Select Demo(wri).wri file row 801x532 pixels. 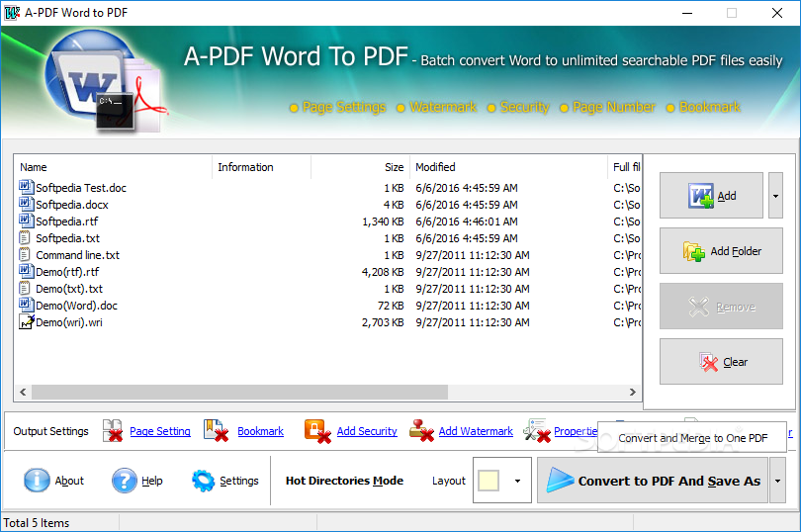click(x=327, y=322)
